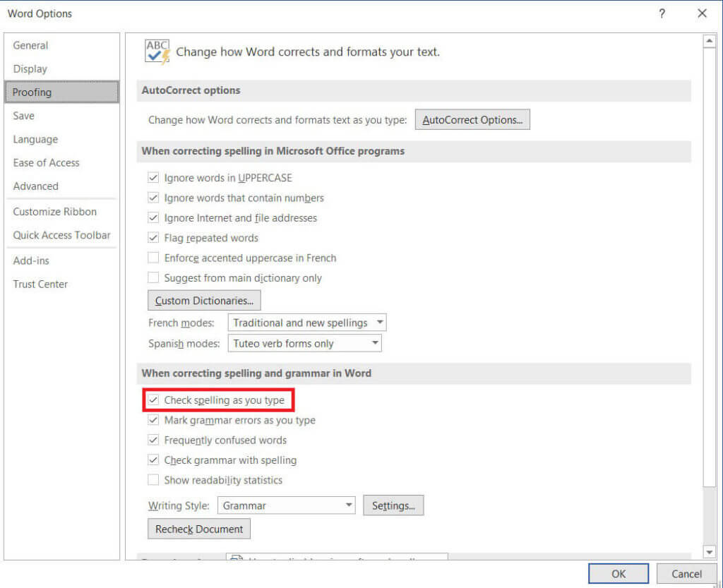Click the When correcting spelling and grammar header
Viewport: 723px width, 588px height.
[414, 373]
